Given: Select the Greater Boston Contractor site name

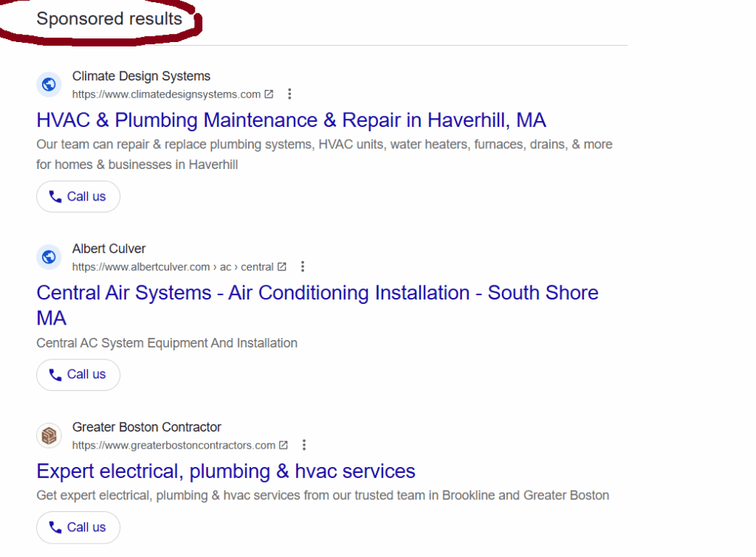Looking at the screenshot, I should (x=147, y=427).
